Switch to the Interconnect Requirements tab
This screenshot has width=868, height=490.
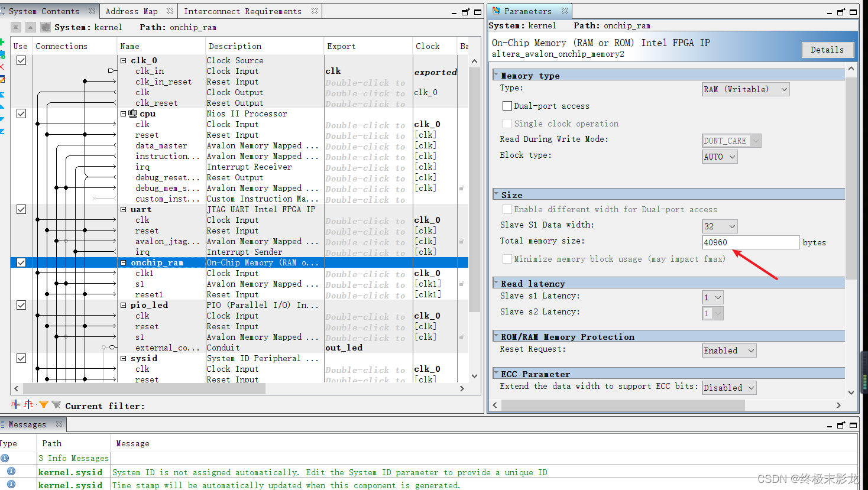point(242,11)
